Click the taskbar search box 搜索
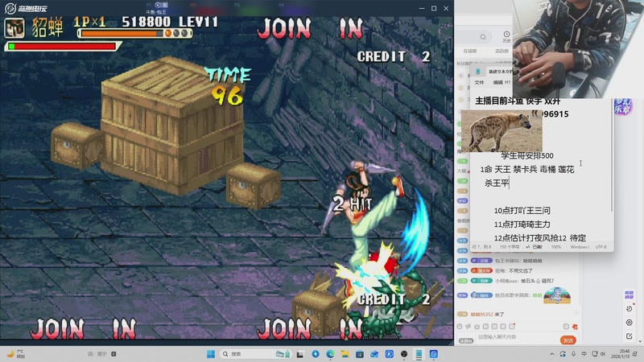This screenshot has width=644, height=362. [x=256, y=354]
